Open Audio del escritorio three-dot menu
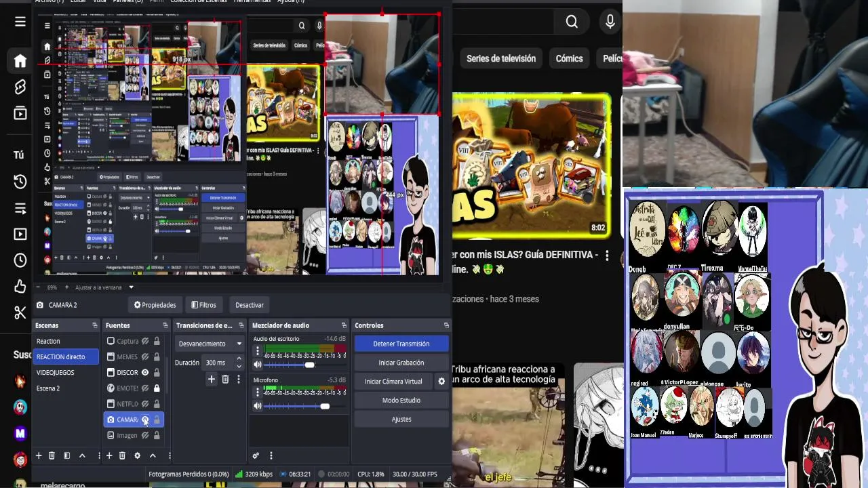The height and width of the screenshot is (488, 868). pyautogui.click(x=258, y=351)
